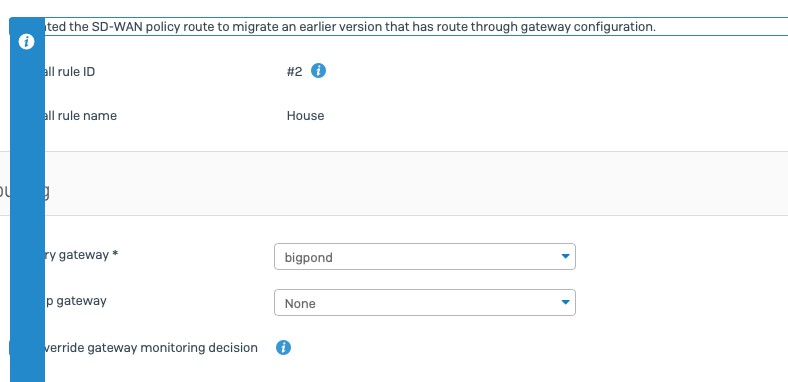Click the arrow on the None dropdown
This screenshot has width=788, height=382.
[565, 302]
